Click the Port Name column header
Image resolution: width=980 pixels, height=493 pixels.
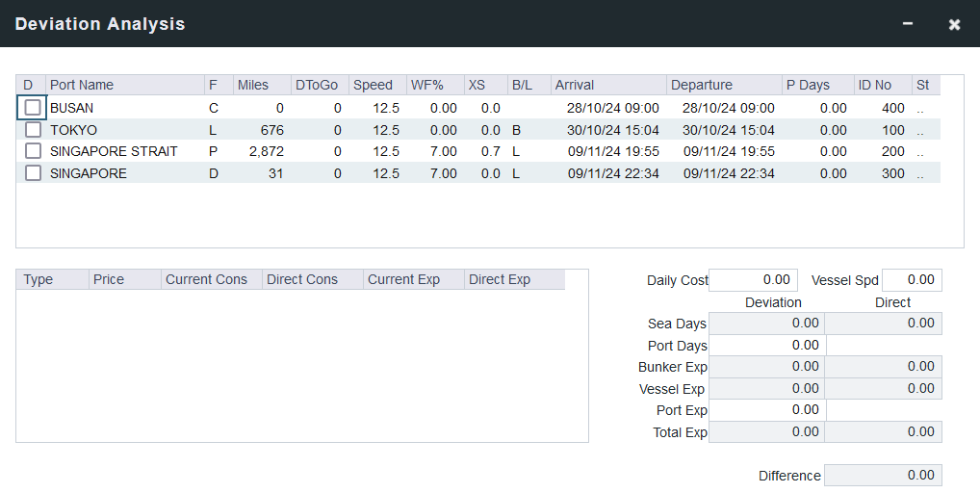click(124, 85)
